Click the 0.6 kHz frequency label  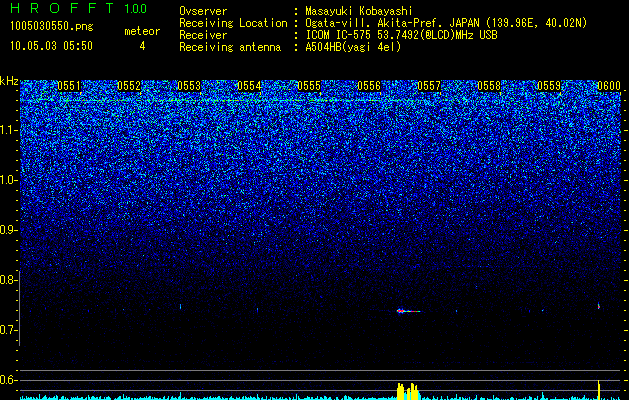click(x=8, y=380)
